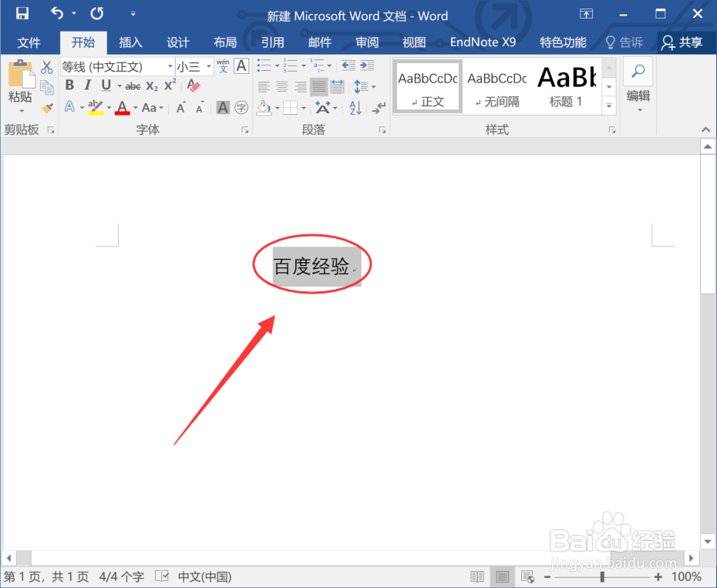The image size is (717, 588).
Task: Switch to the 设计 tab
Action: [x=178, y=42]
